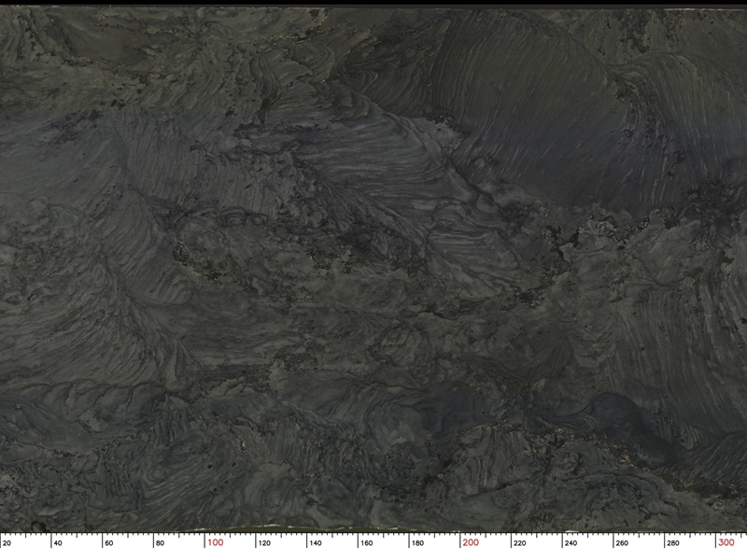
Task: Click the ruler mark labeled 40
Action: tap(58, 543)
